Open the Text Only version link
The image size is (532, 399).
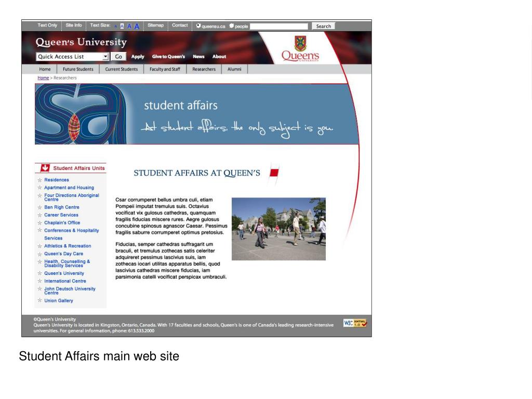pos(47,25)
